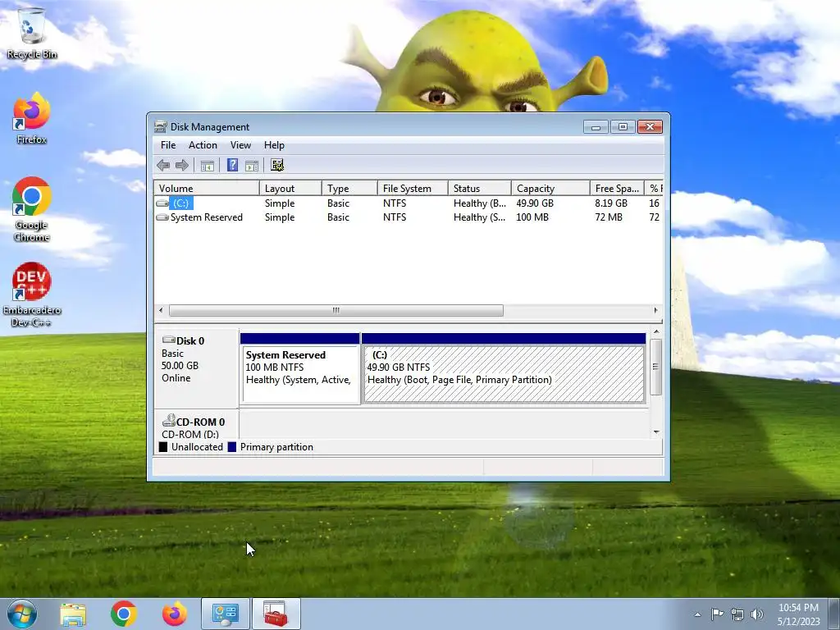Screen dimensions: 840x630
Task: Click the CD-ROM (D:) label
Action: click(190, 434)
